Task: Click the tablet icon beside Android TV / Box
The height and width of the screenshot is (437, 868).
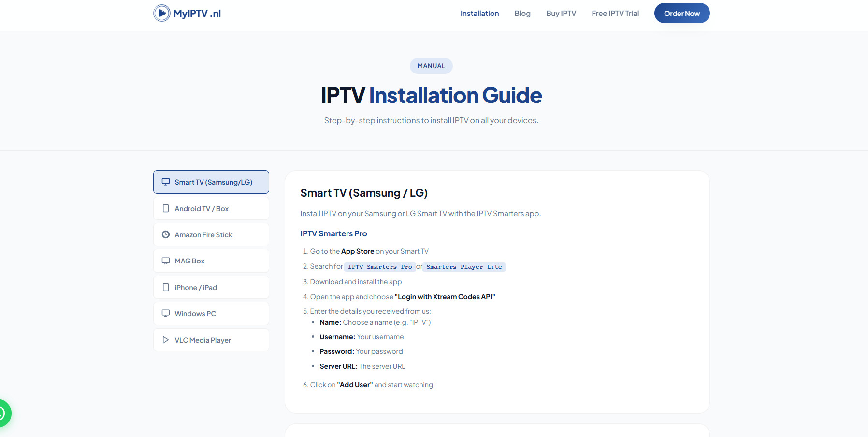Action: click(x=166, y=208)
